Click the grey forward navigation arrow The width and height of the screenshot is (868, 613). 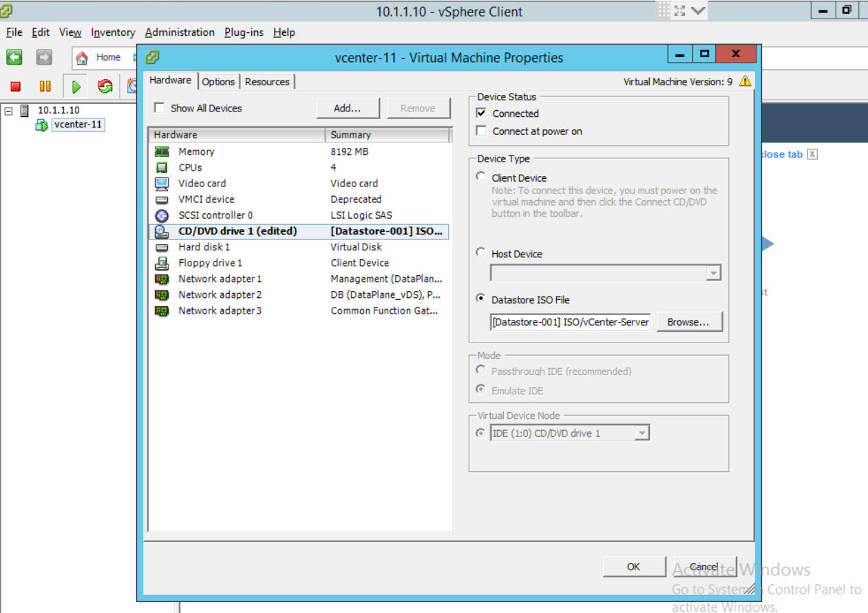(44, 57)
